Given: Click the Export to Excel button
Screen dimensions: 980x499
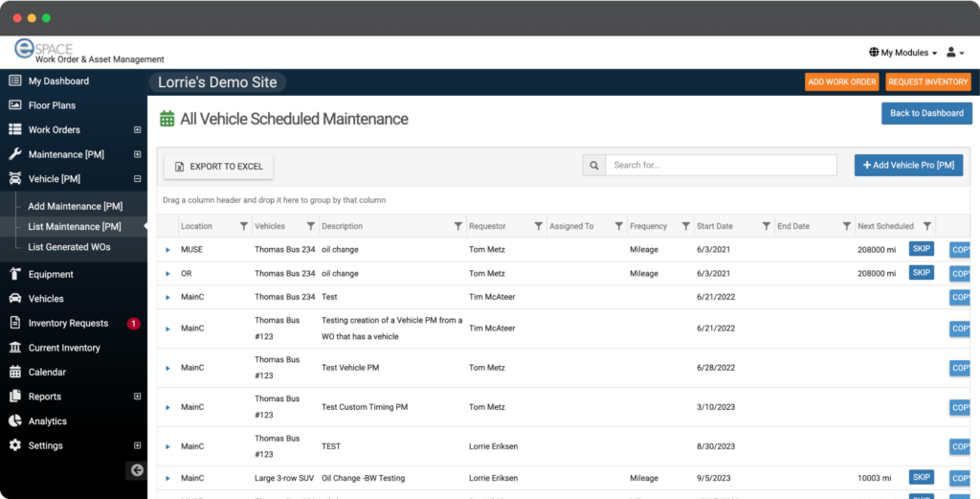Looking at the screenshot, I should [218, 167].
